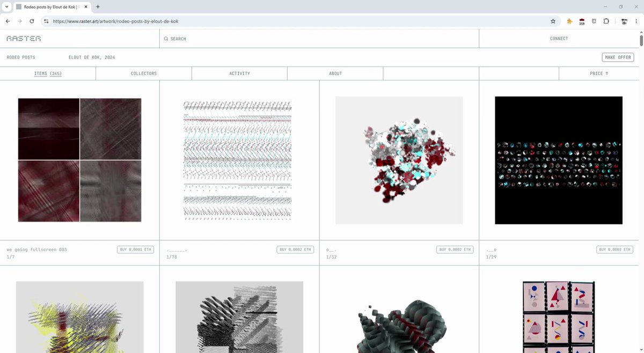Click the MAKE OFFER button

pos(618,57)
